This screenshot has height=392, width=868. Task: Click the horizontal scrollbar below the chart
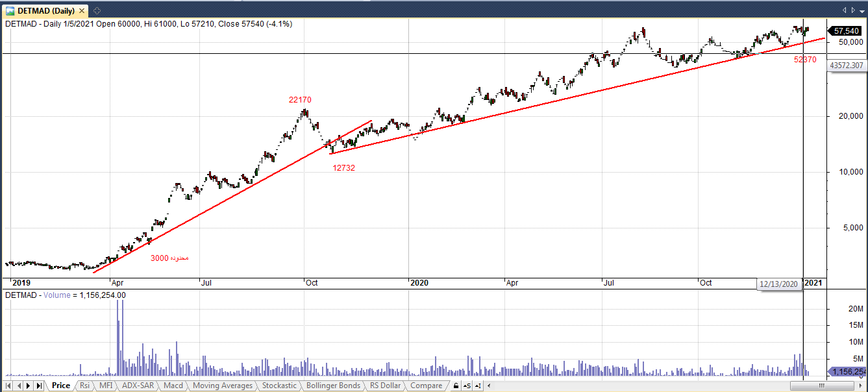point(649,386)
